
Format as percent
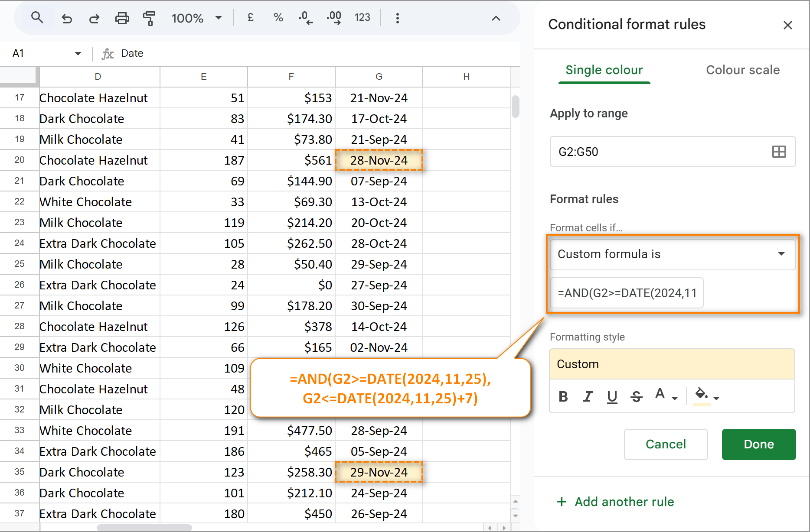point(278,18)
